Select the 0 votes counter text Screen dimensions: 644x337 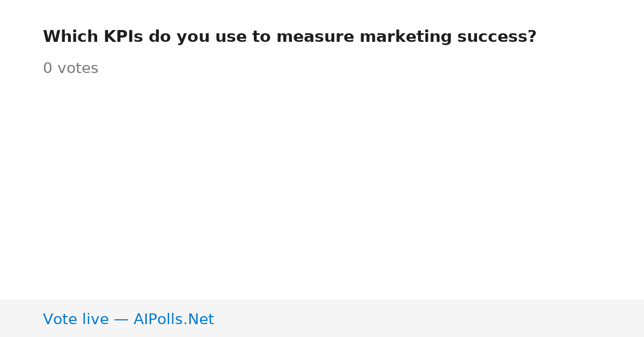[x=70, y=69]
